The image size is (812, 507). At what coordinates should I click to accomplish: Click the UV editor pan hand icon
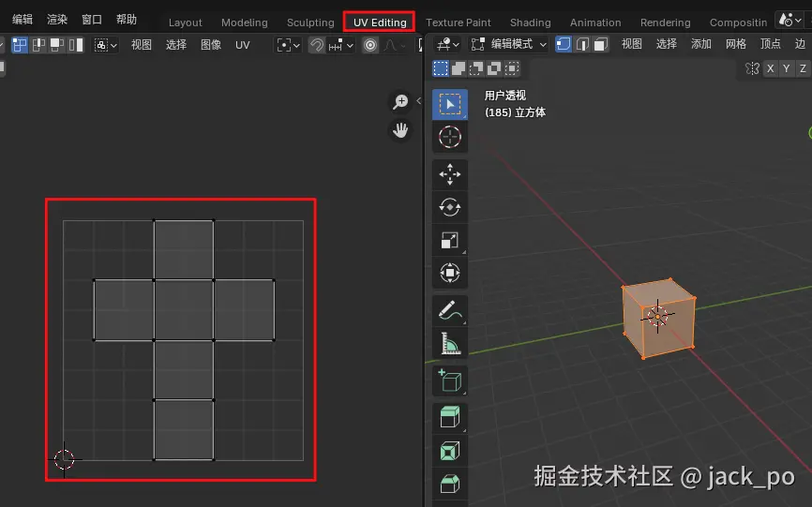tap(400, 130)
